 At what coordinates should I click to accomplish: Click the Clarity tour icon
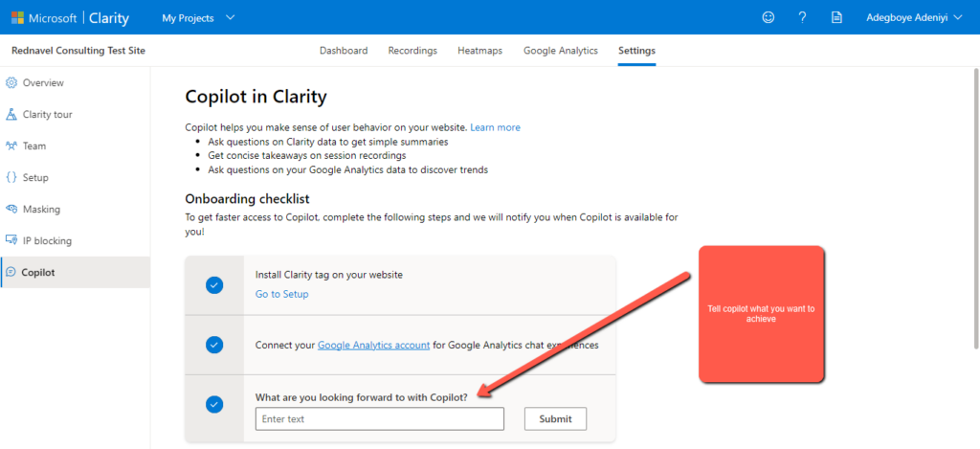(x=11, y=115)
